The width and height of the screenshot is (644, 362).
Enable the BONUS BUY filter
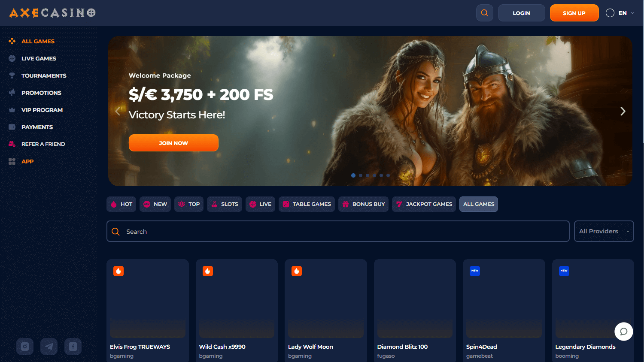[363, 204]
